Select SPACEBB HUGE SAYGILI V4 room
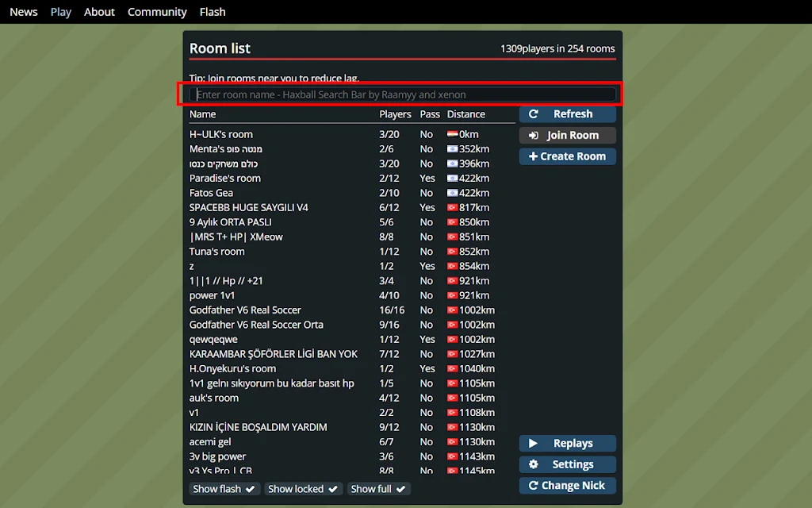Screen dimensions: 812x508 [x=351, y=207]
